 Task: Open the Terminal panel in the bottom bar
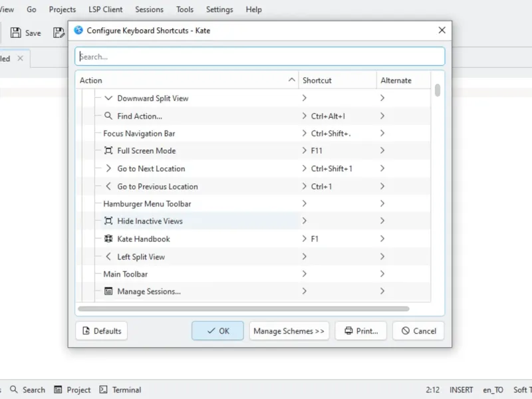(120, 390)
